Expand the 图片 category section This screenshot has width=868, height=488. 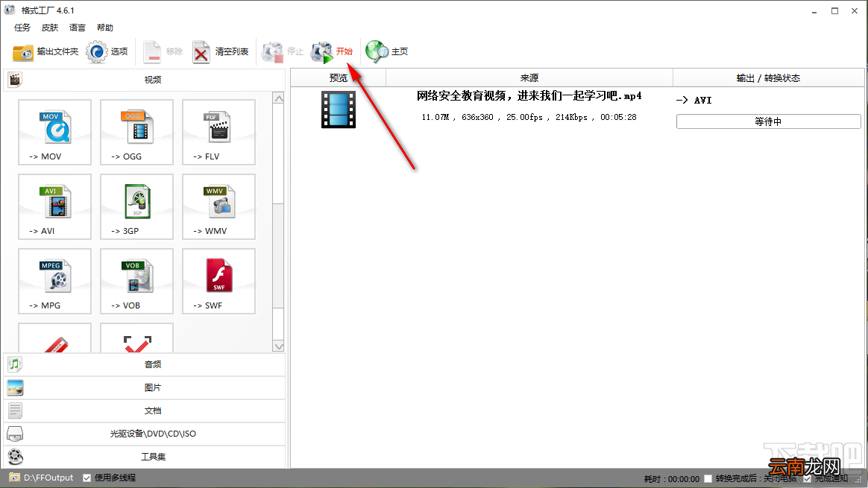point(145,388)
